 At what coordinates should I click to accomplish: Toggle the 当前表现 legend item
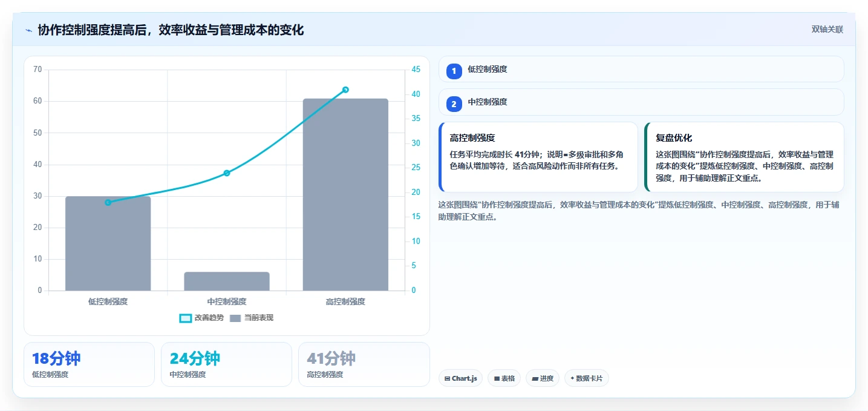tap(252, 318)
